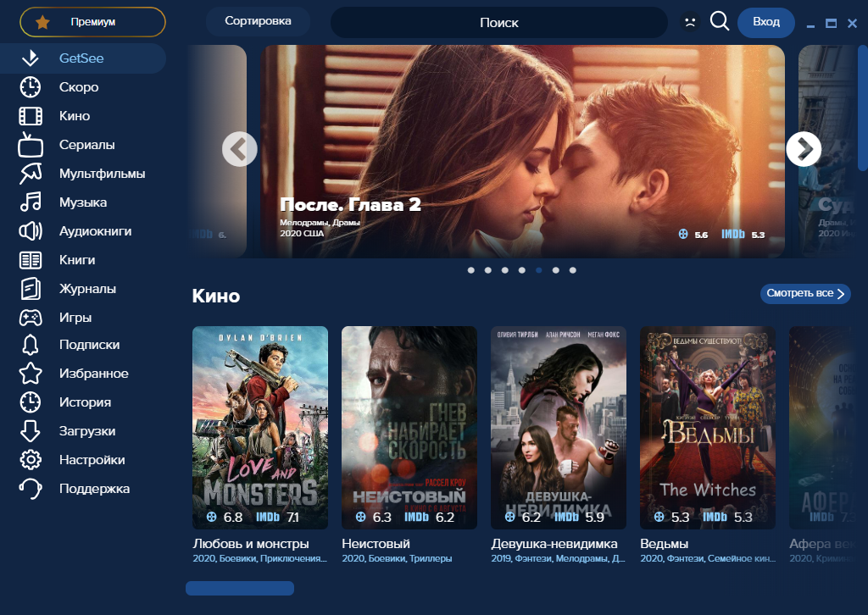
Task: Click the magnifying glass search icon
Action: click(x=719, y=21)
